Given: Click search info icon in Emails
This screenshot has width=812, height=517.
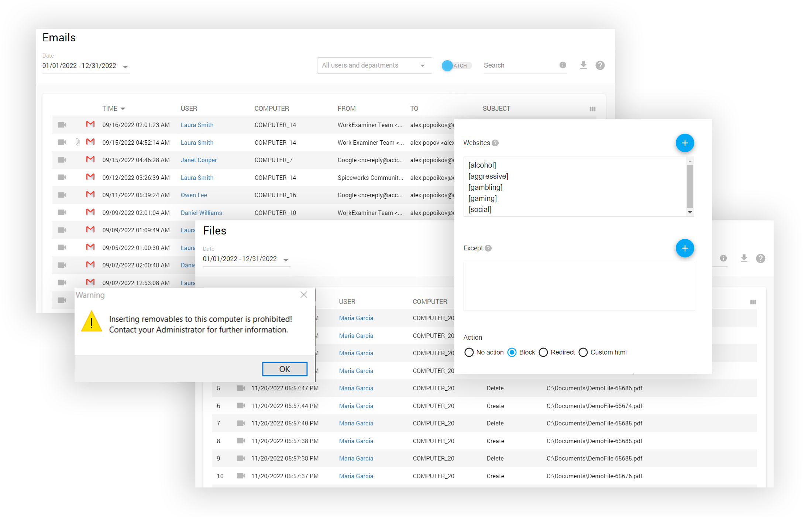Looking at the screenshot, I should pos(562,65).
